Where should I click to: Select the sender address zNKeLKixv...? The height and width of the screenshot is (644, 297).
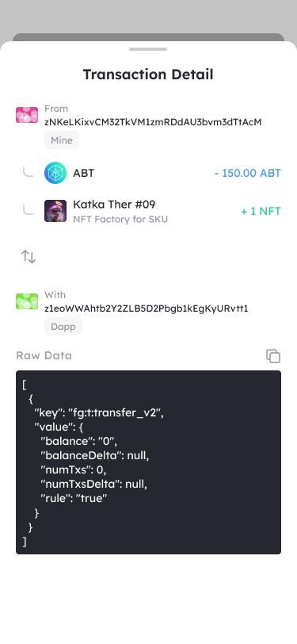click(x=153, y=122)
